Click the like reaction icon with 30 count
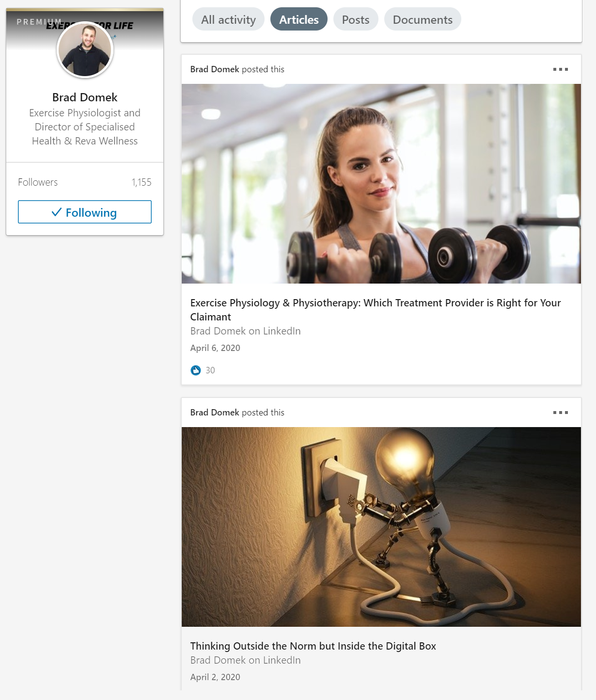596x700 pixels. coord(196,370)
